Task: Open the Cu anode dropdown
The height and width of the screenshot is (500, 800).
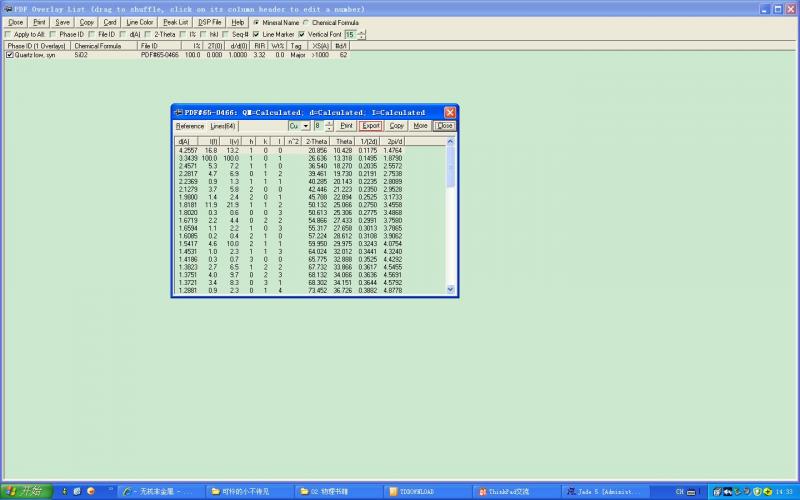Action: click(306, 126)
